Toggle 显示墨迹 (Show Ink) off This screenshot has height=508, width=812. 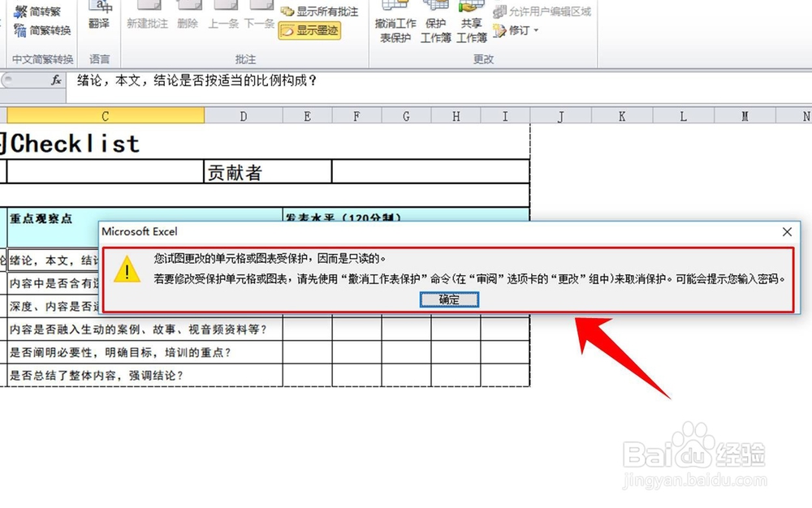[311, 30]
